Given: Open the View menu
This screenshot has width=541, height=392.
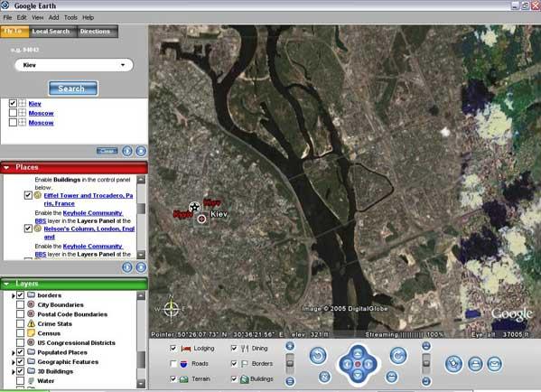Looking at the screenshot, I should coord(38,17).
